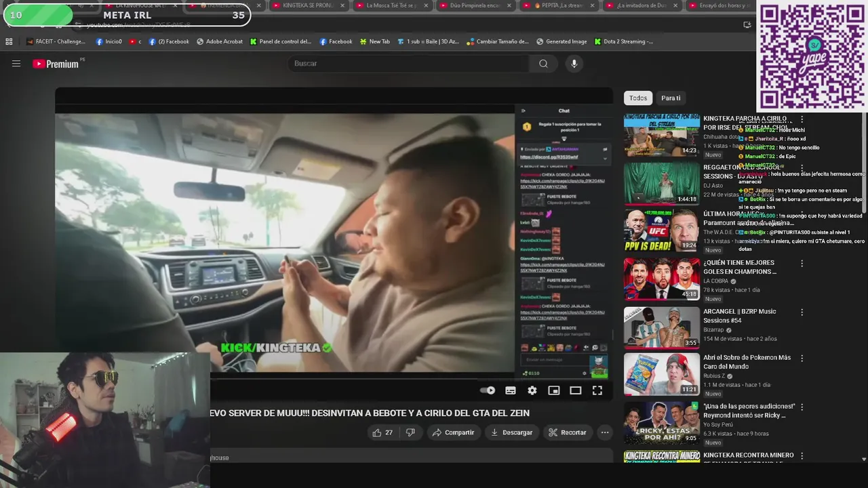
Task: Click the Compartir share button
Action: pyautogui.click(x=454, y=432)
